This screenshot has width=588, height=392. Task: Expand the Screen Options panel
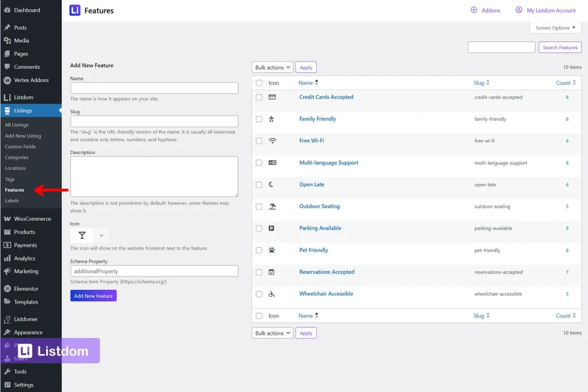[x=555, y=28]
